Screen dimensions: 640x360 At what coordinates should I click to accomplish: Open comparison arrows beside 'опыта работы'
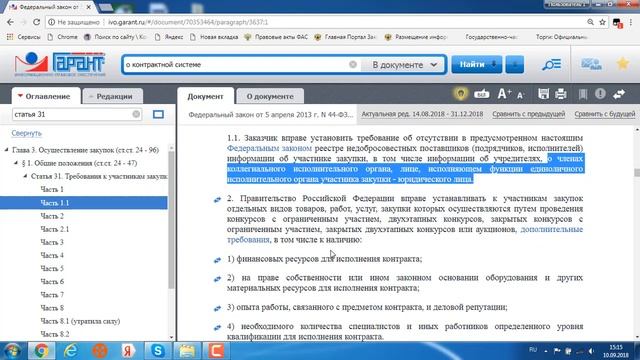coord(217,309)
